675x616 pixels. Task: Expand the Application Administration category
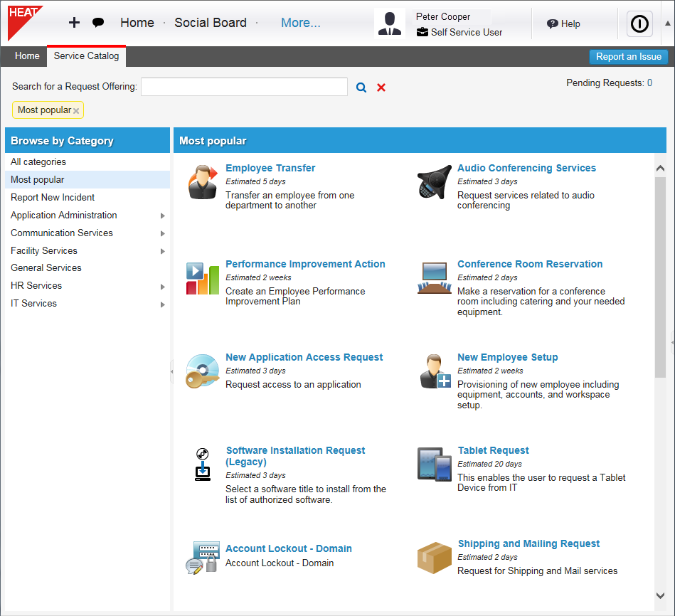[163, 216]
